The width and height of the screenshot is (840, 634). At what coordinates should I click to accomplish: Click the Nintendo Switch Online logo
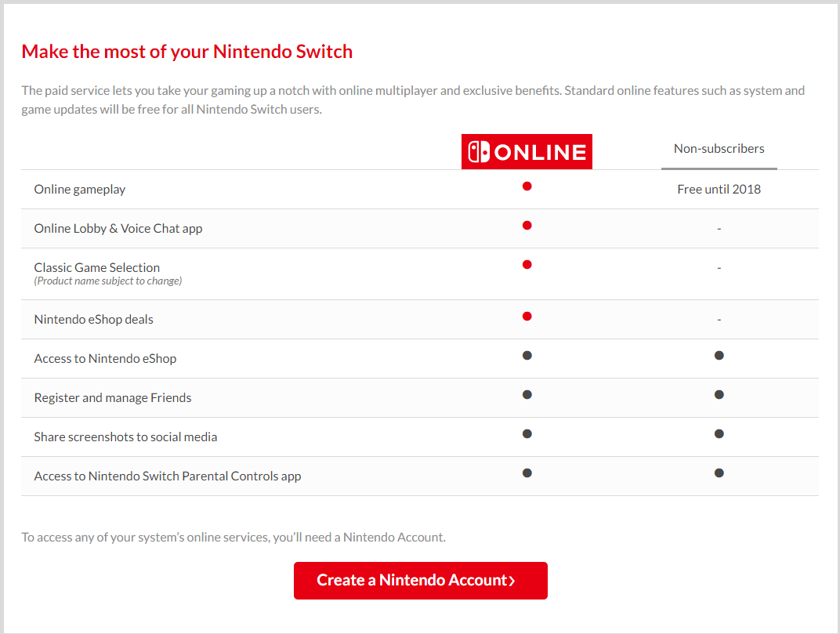(527, 152)
